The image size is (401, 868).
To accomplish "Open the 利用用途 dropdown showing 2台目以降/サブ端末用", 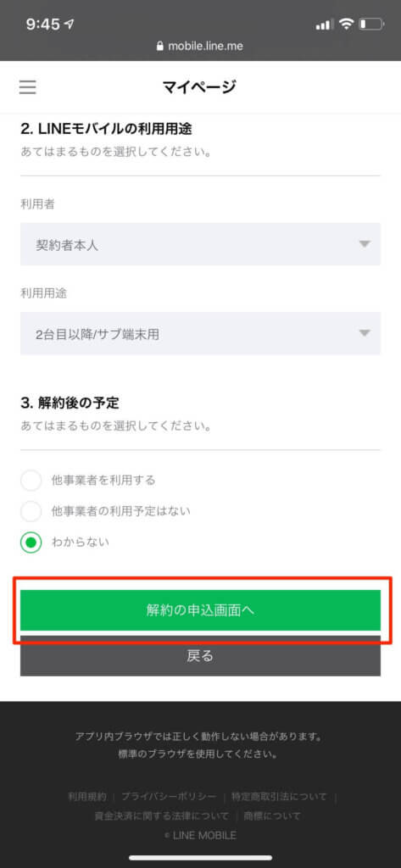I will (200, 333).
